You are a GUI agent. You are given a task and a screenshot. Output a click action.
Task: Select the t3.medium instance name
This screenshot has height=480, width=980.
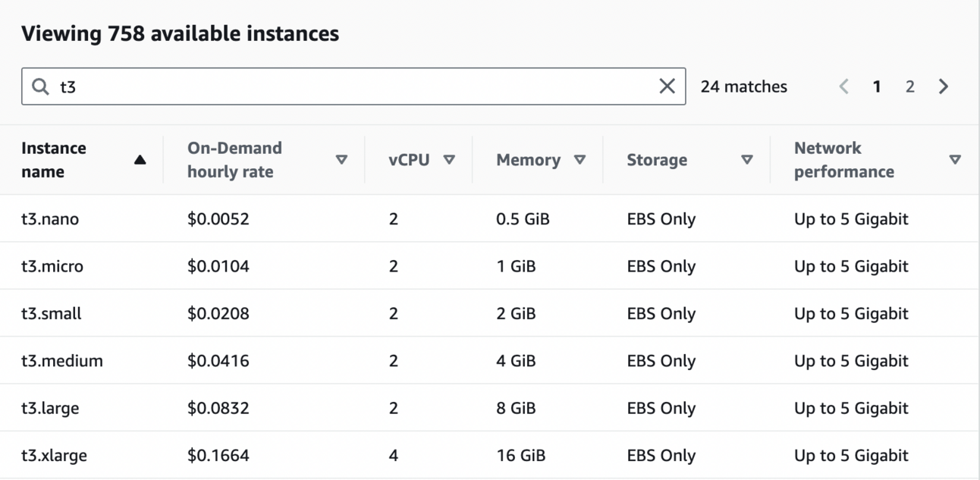pos(62,361)
